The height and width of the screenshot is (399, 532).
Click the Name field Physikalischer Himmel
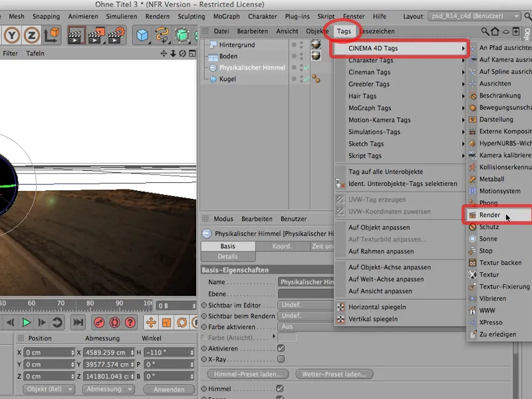(307, 282)
